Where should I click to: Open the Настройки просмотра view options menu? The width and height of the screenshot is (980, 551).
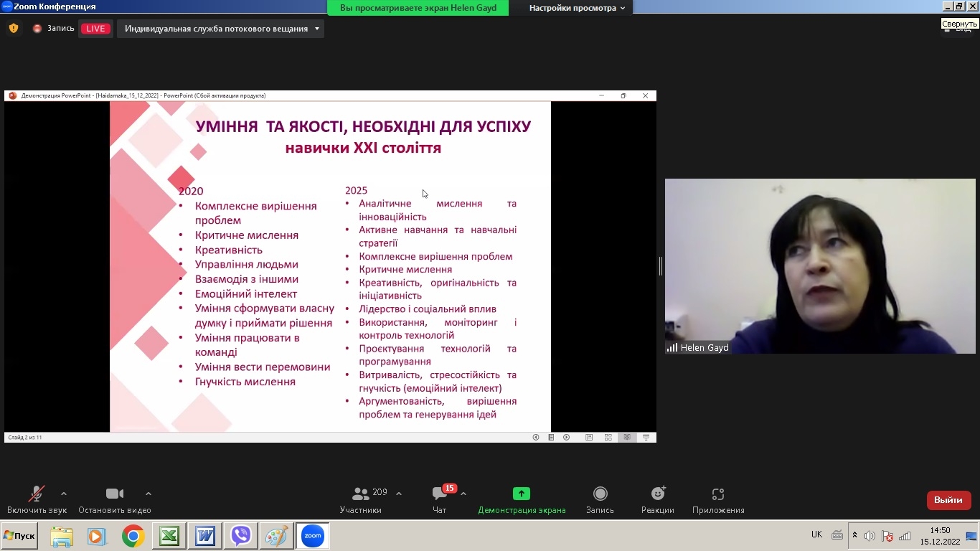coord(577,8)
